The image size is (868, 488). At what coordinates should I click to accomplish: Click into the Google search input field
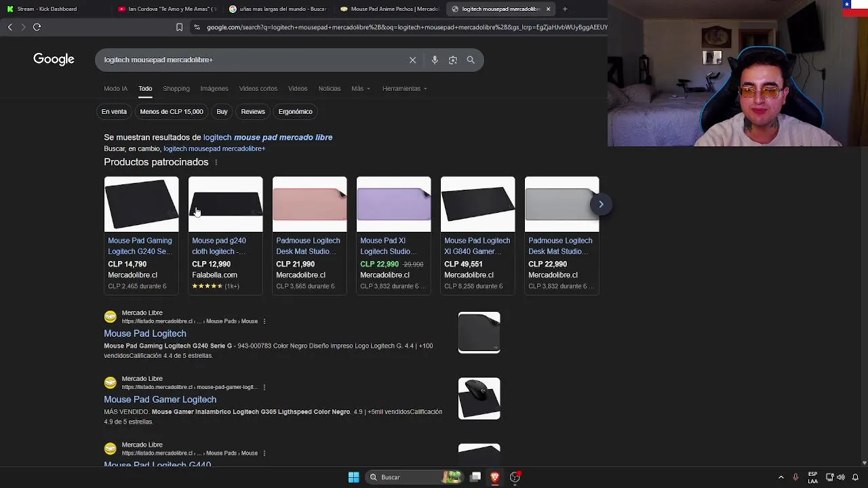click(x=251, y=60)
